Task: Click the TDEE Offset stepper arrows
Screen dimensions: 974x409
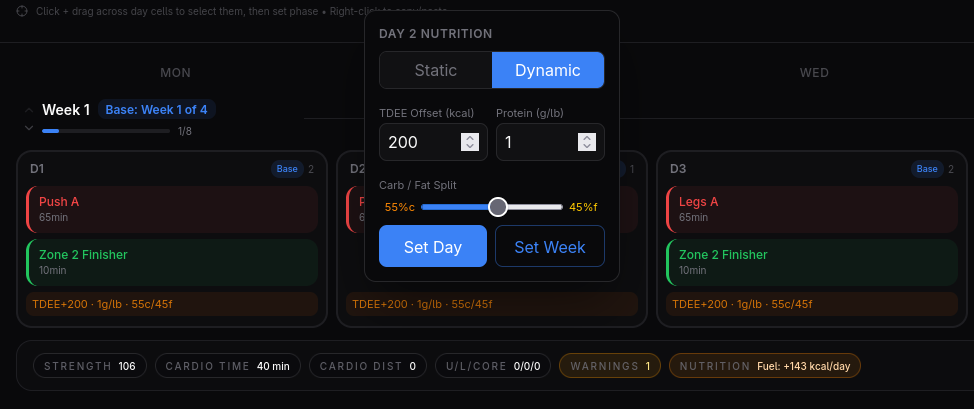Action: pos(470,142)
